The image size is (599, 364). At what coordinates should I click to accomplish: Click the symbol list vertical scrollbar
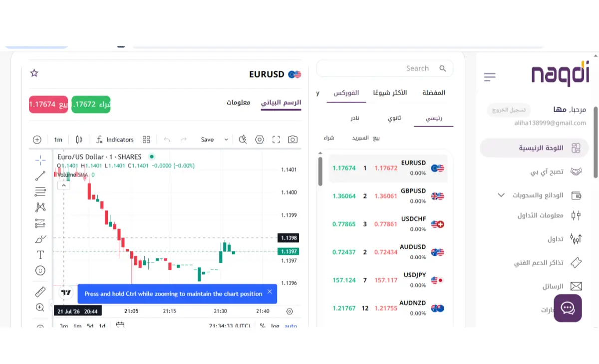pyautogui.click(x=320, y=172)
